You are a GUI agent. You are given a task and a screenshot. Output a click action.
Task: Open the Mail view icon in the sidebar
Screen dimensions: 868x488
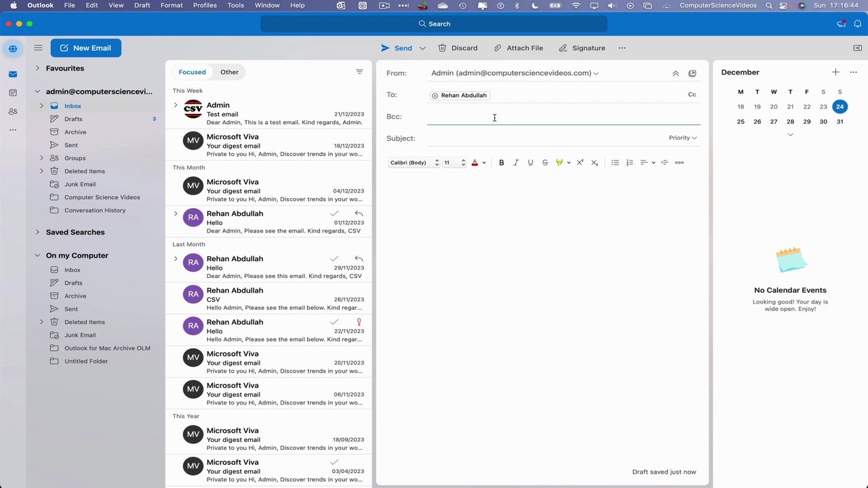tap(13, 74)
